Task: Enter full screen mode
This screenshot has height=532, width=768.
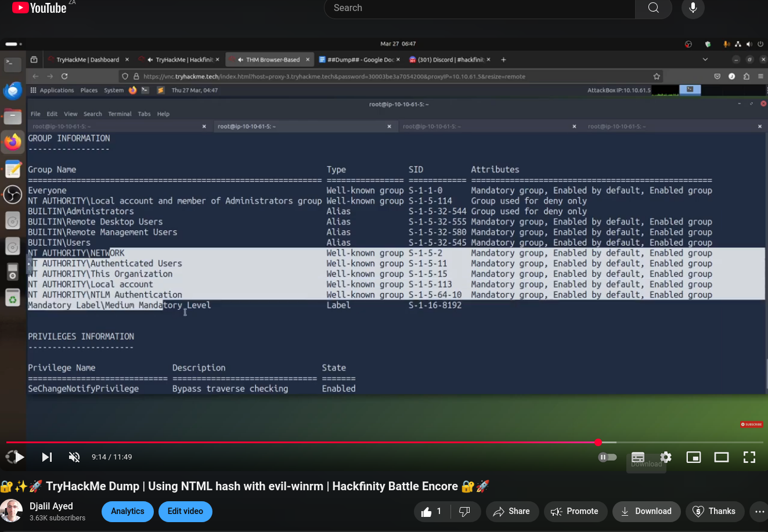Action: (749, 457)
